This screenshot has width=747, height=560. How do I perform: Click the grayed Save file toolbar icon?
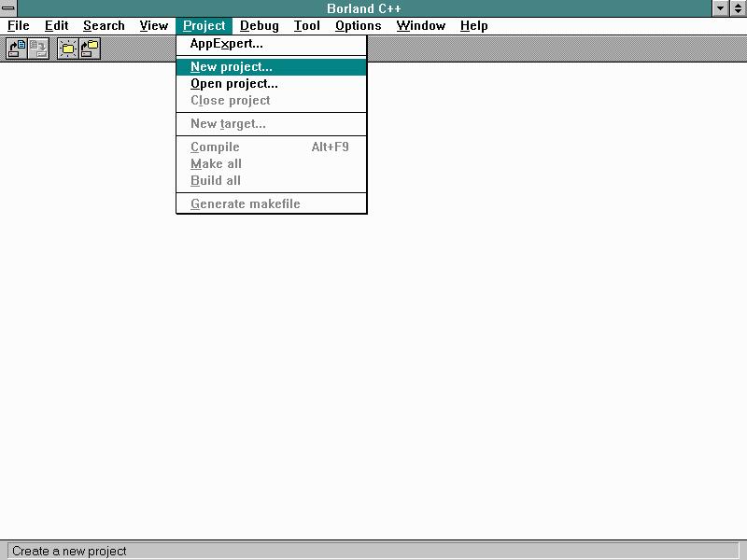[38, 49]
